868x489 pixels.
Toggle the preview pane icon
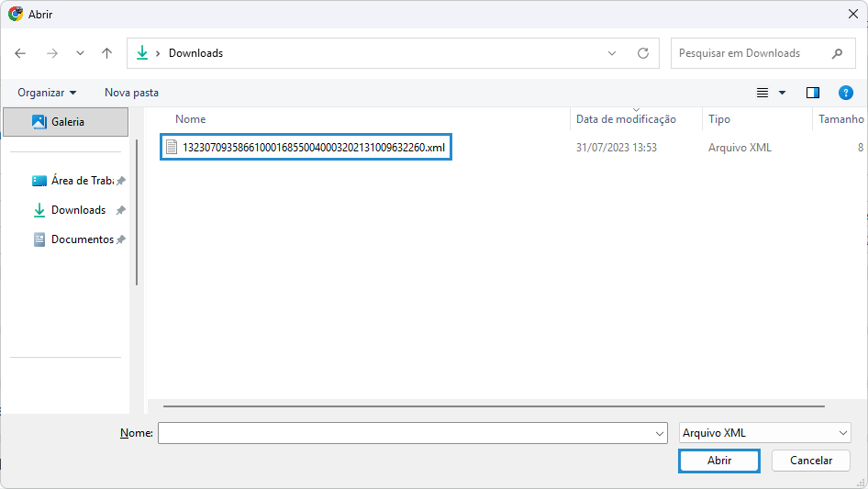(x=812, y=93)
